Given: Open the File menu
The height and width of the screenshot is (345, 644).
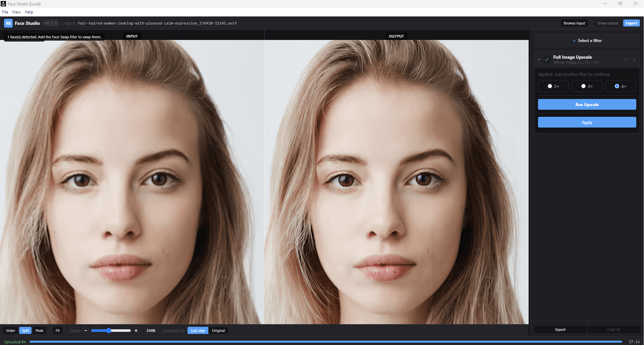Looking at the screenshot, I should click(x=5, y=12).
